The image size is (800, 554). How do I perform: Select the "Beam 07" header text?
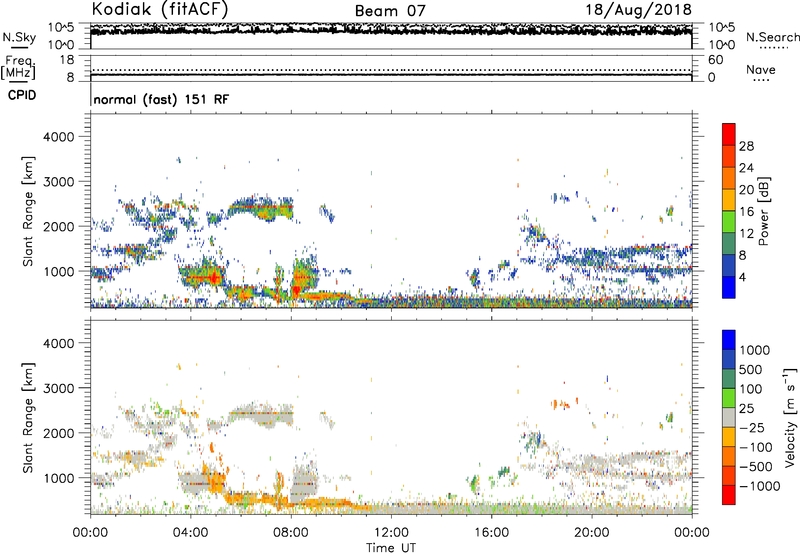(390, 11)
